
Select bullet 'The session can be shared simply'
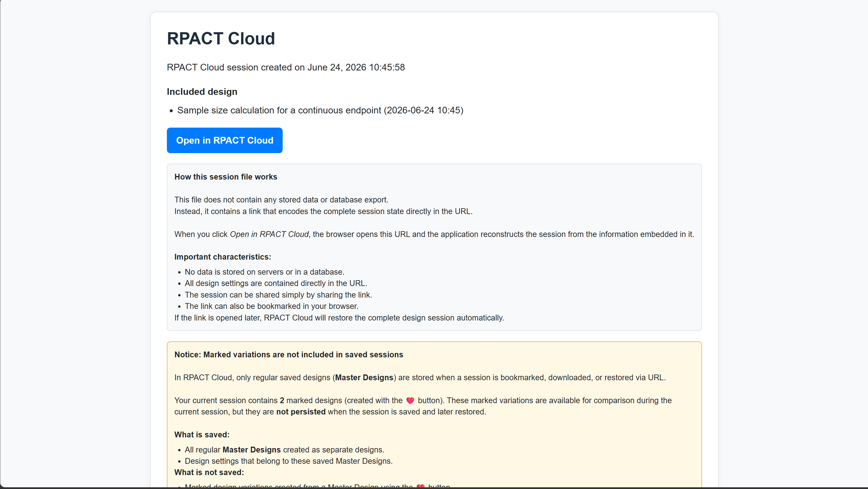click(278, 295)
